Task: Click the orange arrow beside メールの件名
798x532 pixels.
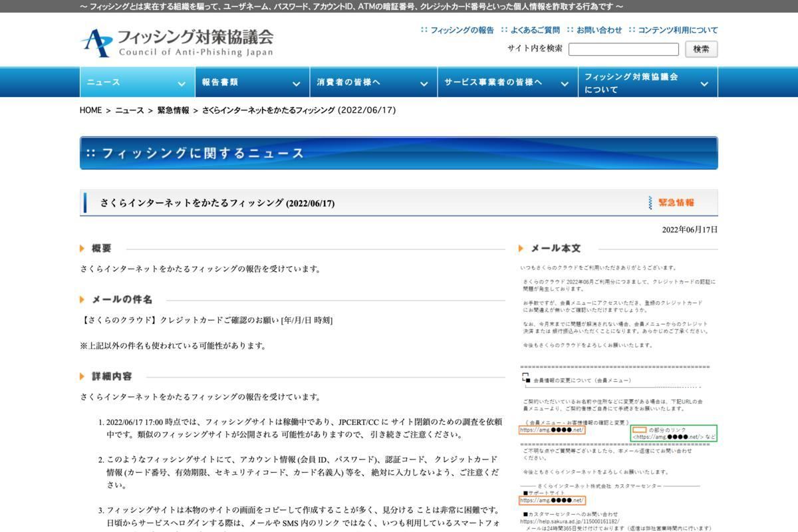Action: tap(82, 300)
